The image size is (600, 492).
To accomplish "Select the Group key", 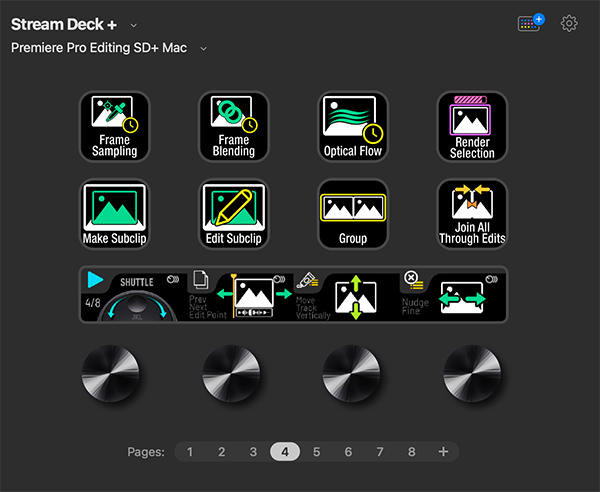I will coord(353,214).
